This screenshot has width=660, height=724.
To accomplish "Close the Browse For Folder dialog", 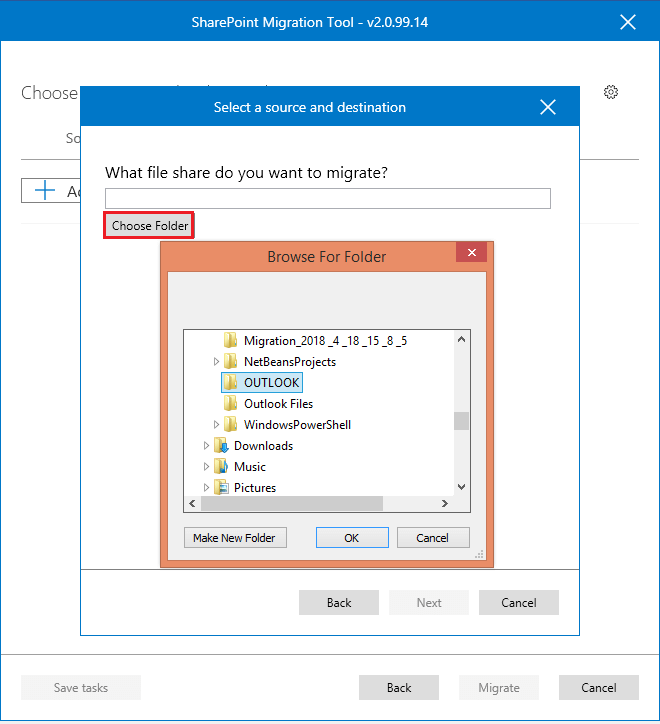I will (x=472, y=253).
